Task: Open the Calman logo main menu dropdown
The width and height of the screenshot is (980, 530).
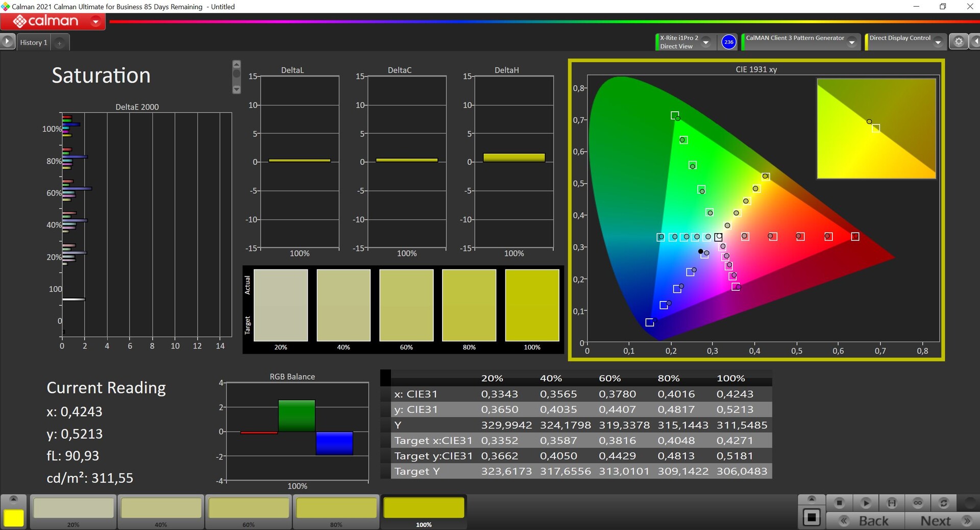Action: 95,21
